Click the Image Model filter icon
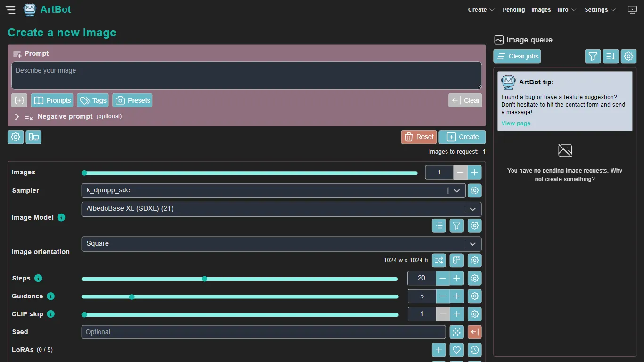 coord(456,226)
